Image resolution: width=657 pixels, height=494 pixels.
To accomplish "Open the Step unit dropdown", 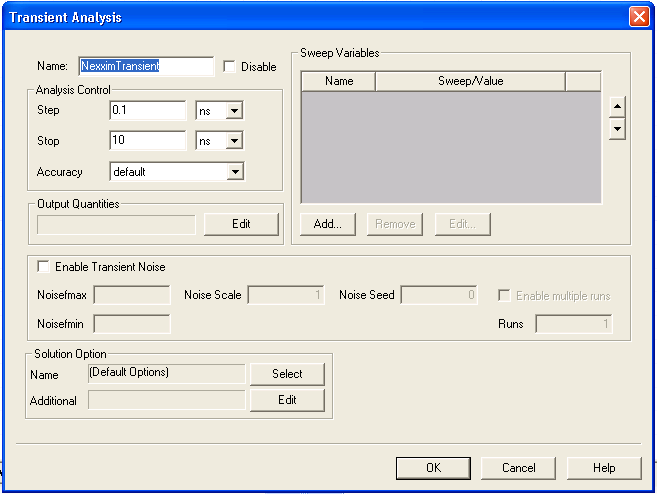I will pyautogui.click(x=234, y=111).
